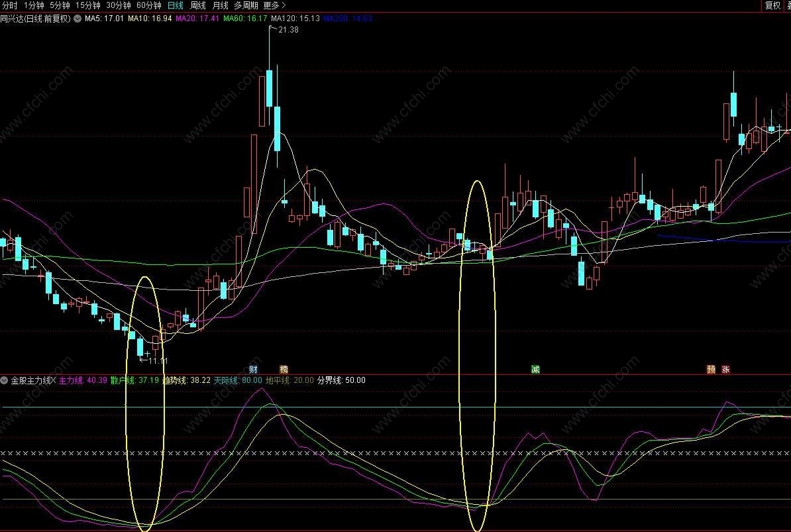Image resolution: width=791 pixels, height=532 pixels.
Task: Expand the 金股主力线X indicator dropdown arrow
Action: (5, 380)
